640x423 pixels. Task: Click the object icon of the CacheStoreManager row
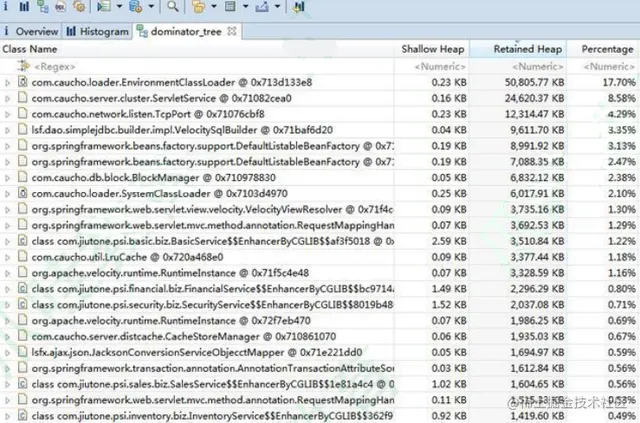pos(22,336)
